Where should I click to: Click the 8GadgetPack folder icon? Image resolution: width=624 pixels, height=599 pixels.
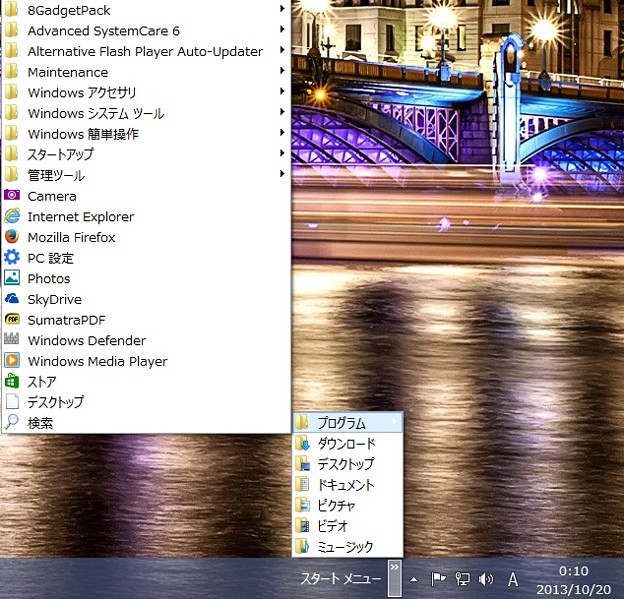click(x=12, y=10)
